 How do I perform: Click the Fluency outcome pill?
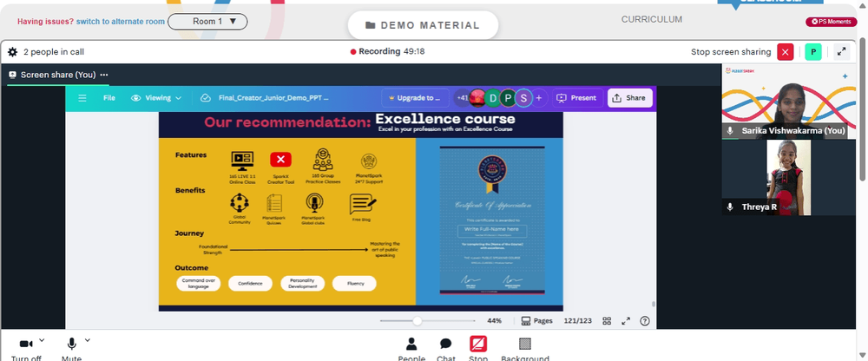point(354,284)
